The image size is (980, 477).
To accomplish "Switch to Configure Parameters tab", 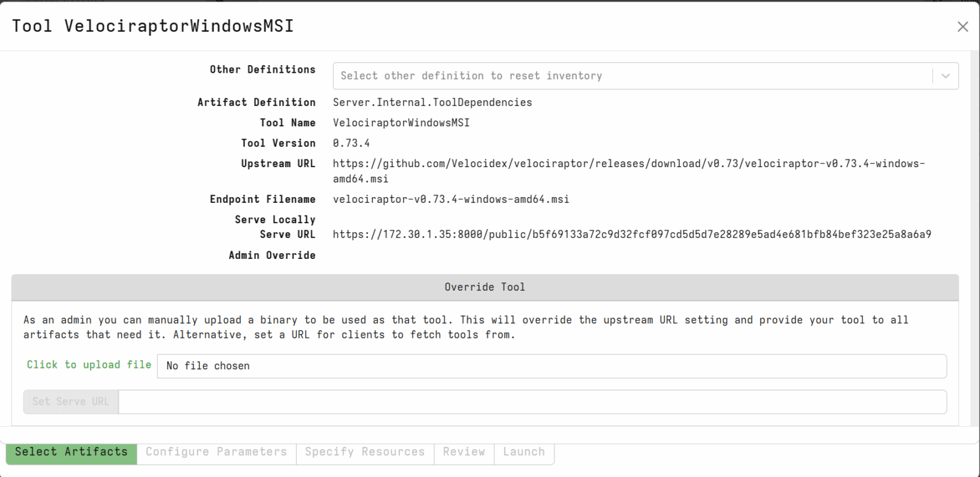I will [x=216, y=451].
